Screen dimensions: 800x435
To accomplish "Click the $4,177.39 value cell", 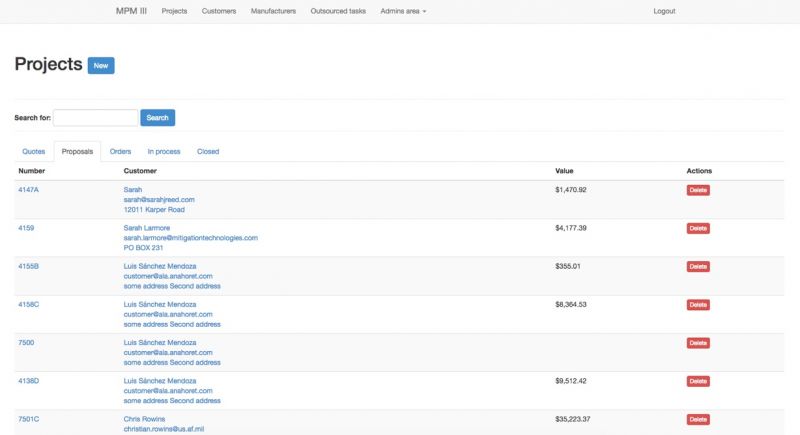I will (x=571, y=228).
